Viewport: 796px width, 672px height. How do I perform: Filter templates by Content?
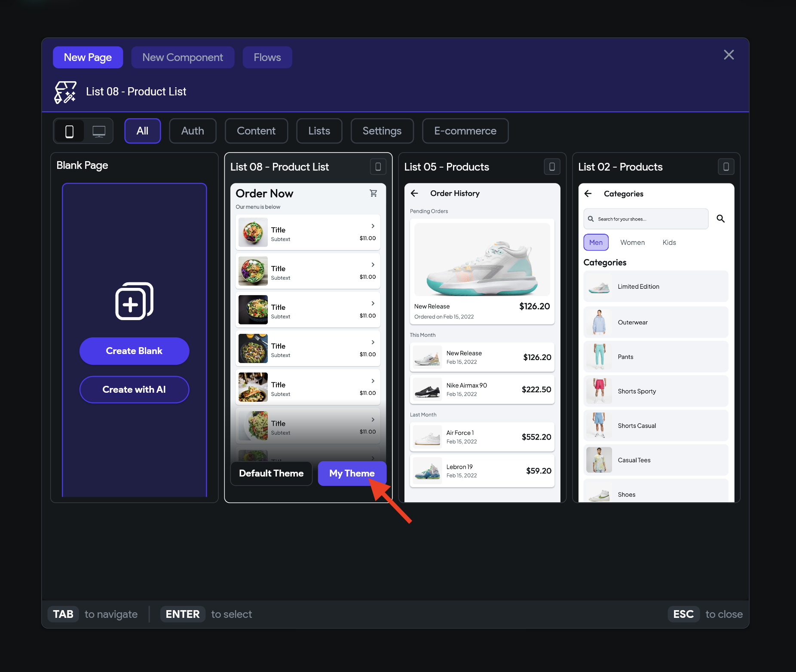[256, 131]
